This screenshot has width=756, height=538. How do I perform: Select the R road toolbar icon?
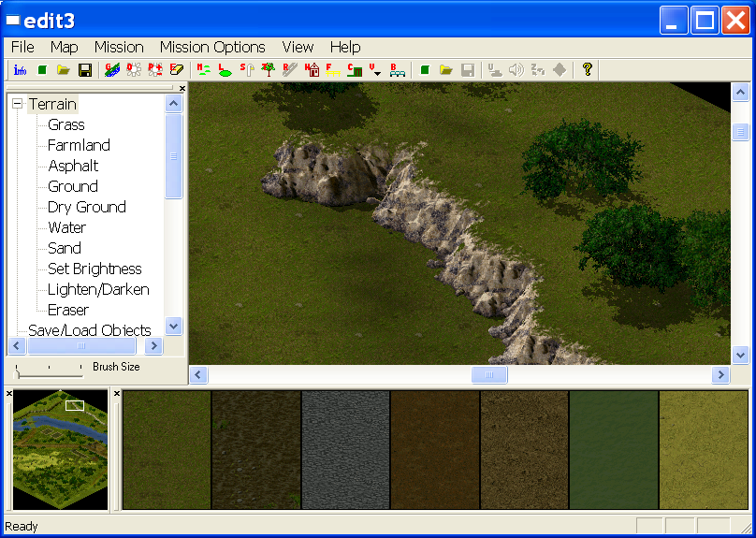click(290, 70)
